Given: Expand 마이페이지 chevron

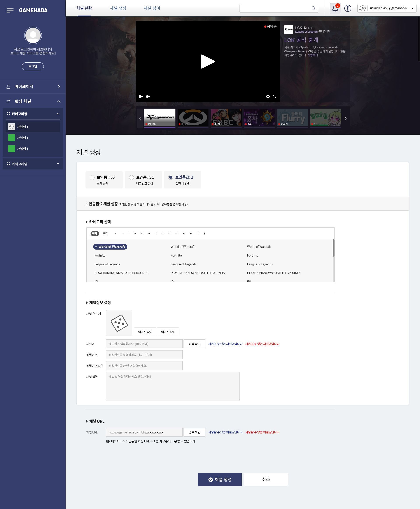Looking at the screenshot, I should [59, 87].
